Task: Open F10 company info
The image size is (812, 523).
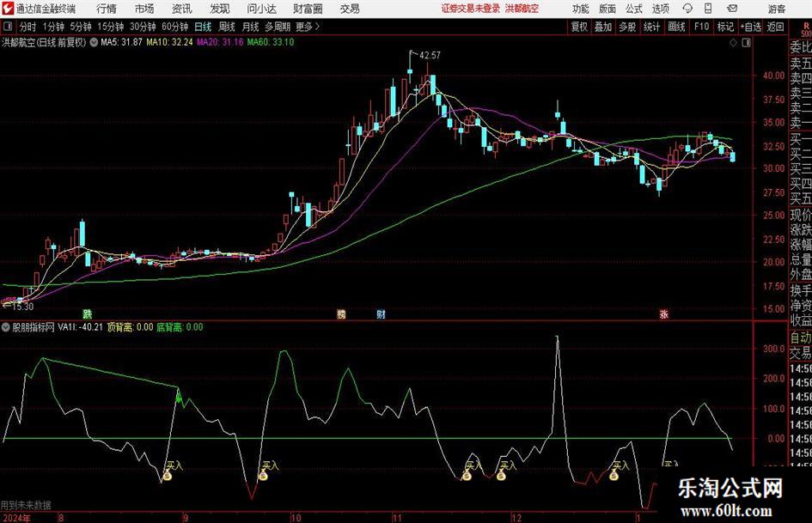Action: 701,27
